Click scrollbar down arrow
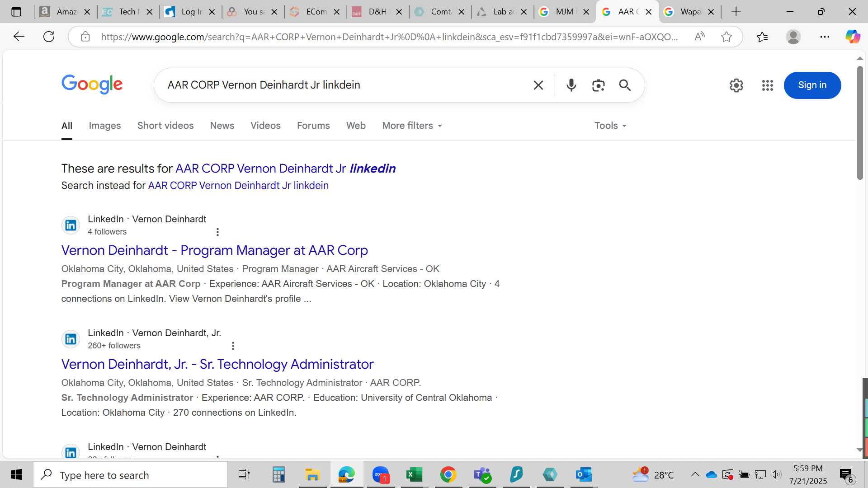868x488 pixels. click(860, 450)
